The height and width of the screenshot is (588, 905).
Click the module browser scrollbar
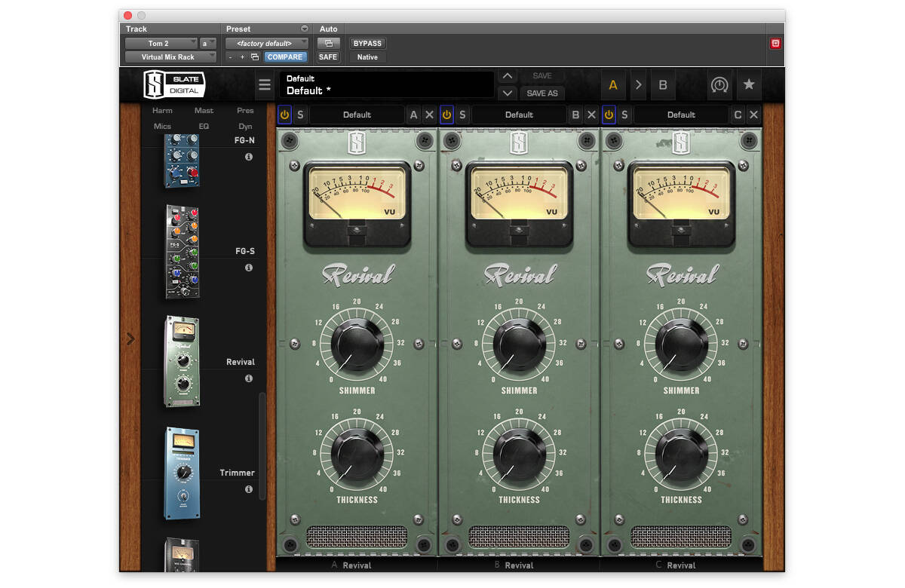pyautogui.click(x=262, y=445)
